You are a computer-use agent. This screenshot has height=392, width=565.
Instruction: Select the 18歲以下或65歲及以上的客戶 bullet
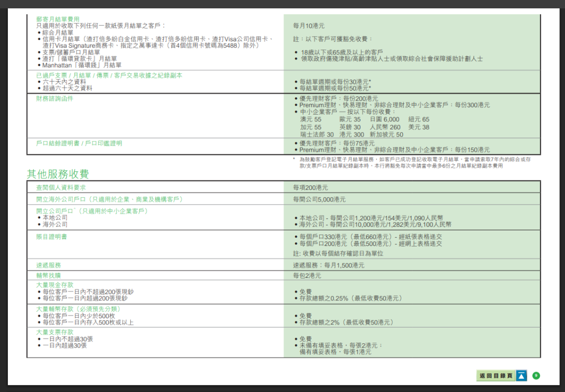[x=342, y=52]
